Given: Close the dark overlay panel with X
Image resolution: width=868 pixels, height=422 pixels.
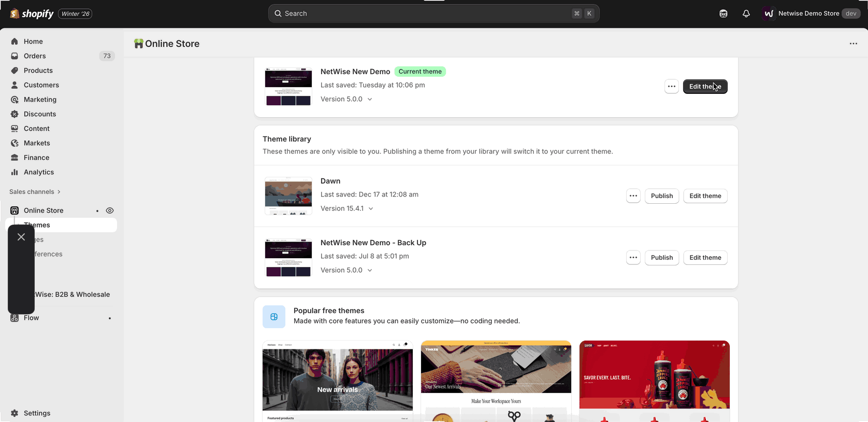Looking at the screenshot, I should (21, 237).
